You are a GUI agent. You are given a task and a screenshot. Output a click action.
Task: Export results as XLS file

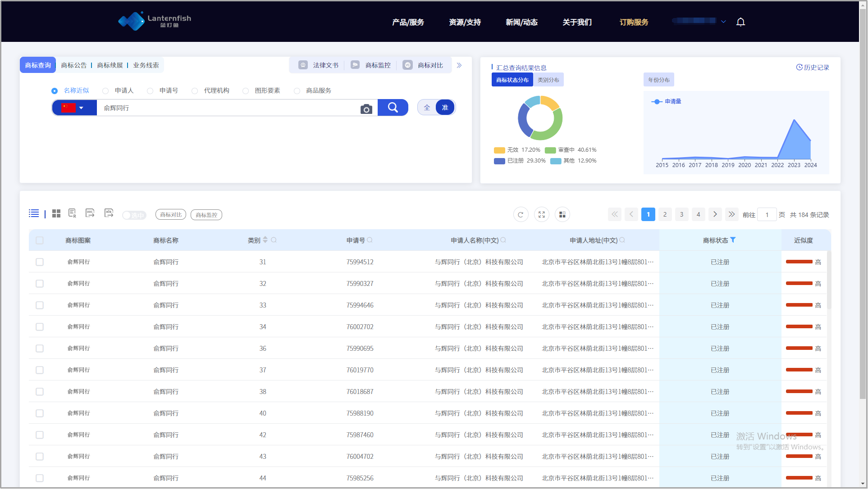(x=109, y=213)
